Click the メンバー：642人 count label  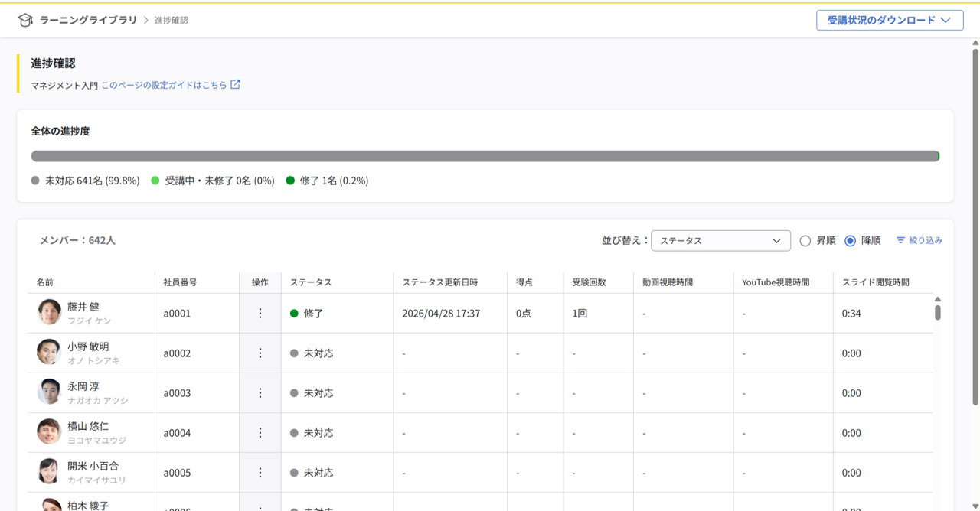pyautogui.click(x=77, y=240)
